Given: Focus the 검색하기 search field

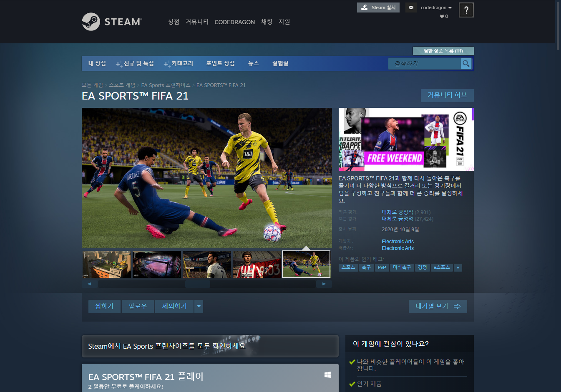Looking at the screenshot, I should pos(425,63).
